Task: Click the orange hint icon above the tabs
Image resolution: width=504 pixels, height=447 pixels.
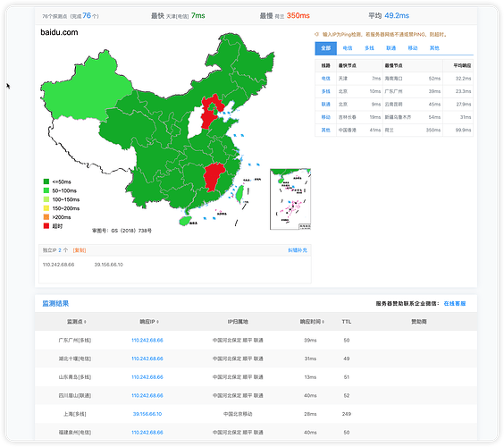Action: click(316, 34)
